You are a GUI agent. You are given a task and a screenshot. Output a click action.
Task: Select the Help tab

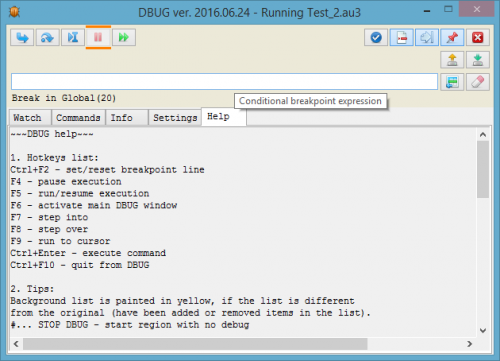point(224,117)
